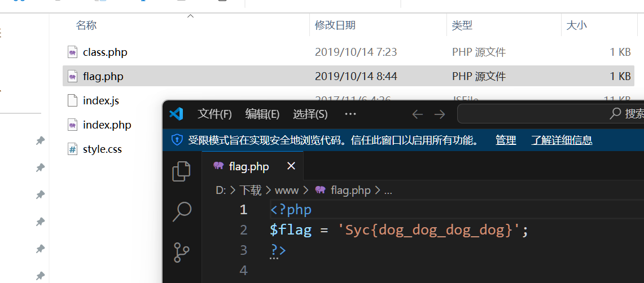Select the flag.php editor tab
The width and height of the screenshot is (644, 283).
point(248,166)
